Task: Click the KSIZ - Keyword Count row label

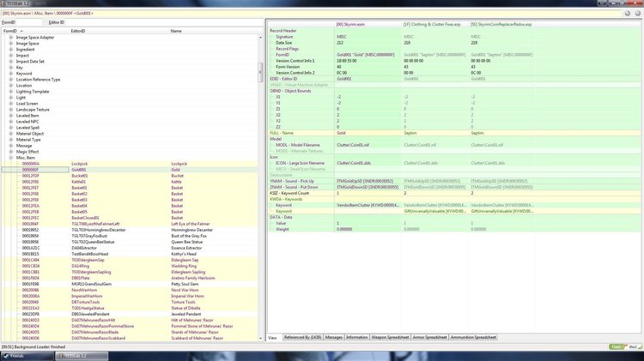Action: pyautogui.click(x=289, y=193)
